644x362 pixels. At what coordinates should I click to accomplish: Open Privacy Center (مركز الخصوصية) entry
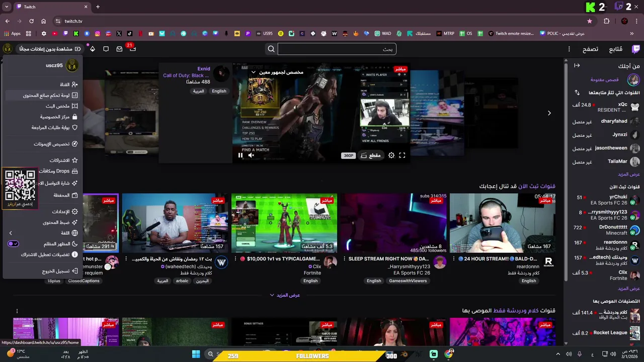point(43,117)
